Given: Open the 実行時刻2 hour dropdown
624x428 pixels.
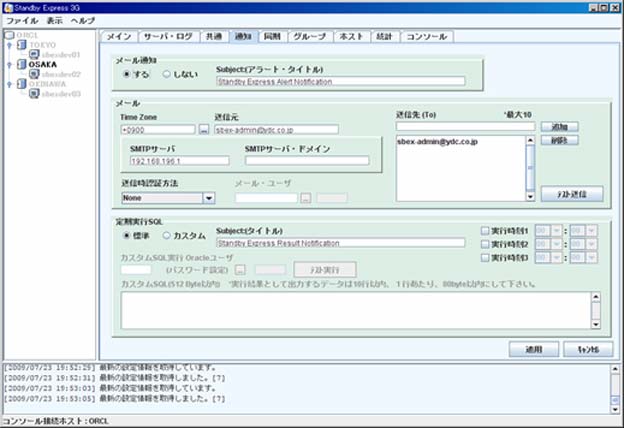Looking at the screenshot, I should point(556,244).
